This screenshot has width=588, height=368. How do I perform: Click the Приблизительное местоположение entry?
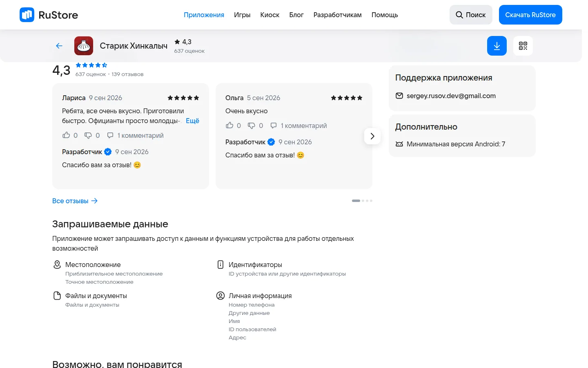(x=114, y=274)
